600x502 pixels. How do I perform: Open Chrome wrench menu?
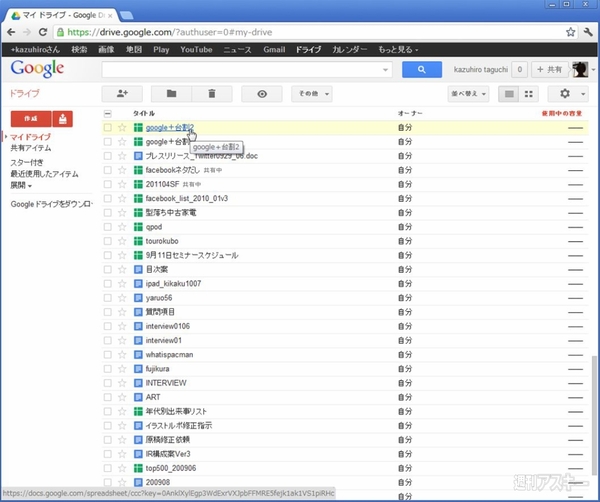click(588, 32)
